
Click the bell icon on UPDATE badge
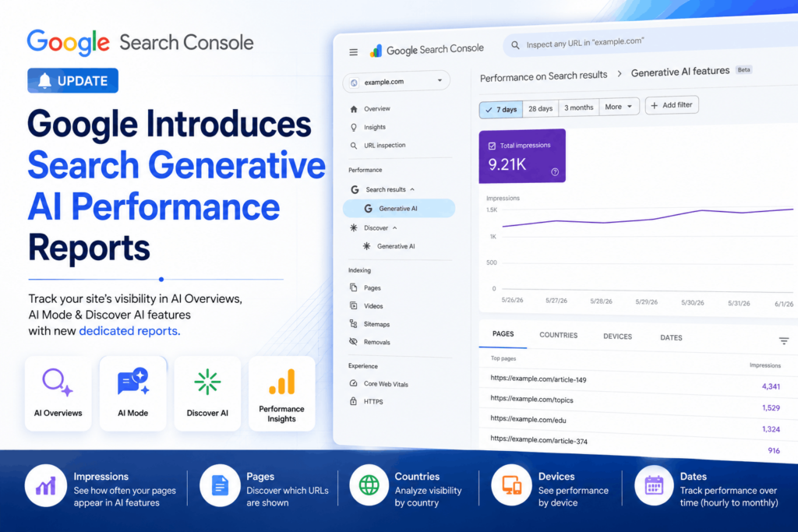click(x=44, y=80)
